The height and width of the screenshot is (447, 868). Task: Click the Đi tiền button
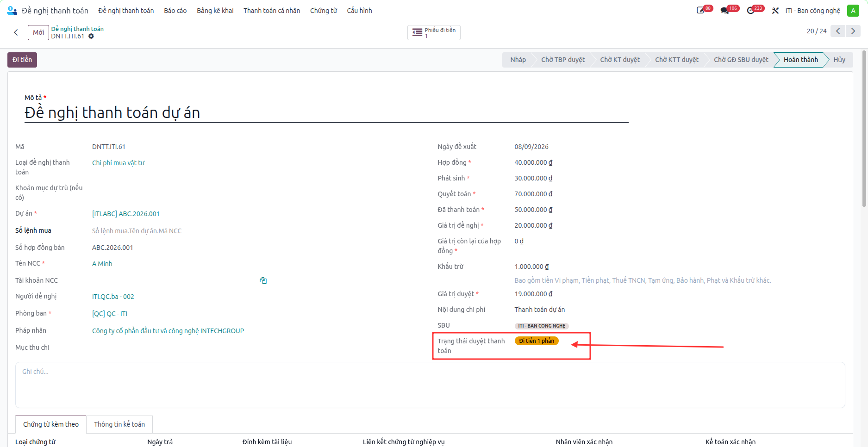(22, 60)
